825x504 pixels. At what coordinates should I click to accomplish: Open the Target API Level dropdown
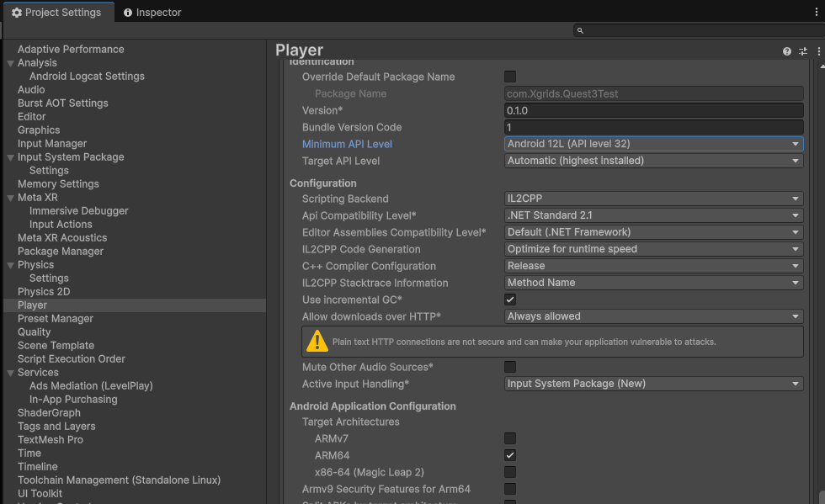point(653,161)
